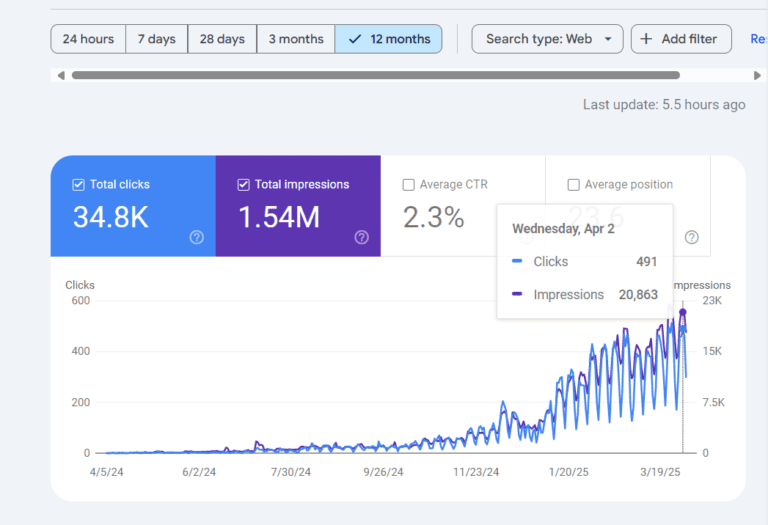Uncheck Total impressions checkbox

coord(244,185)
